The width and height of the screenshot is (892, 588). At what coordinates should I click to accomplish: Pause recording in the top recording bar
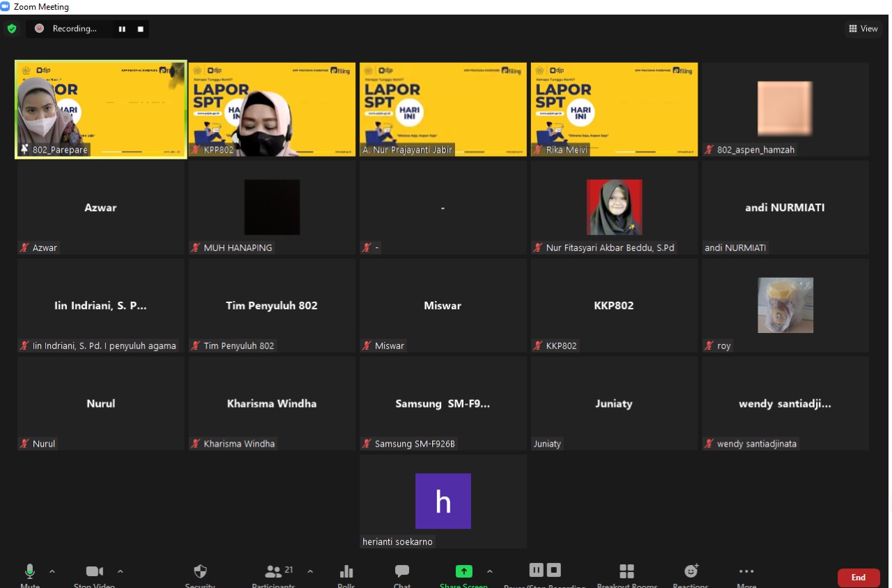(122, 29)
